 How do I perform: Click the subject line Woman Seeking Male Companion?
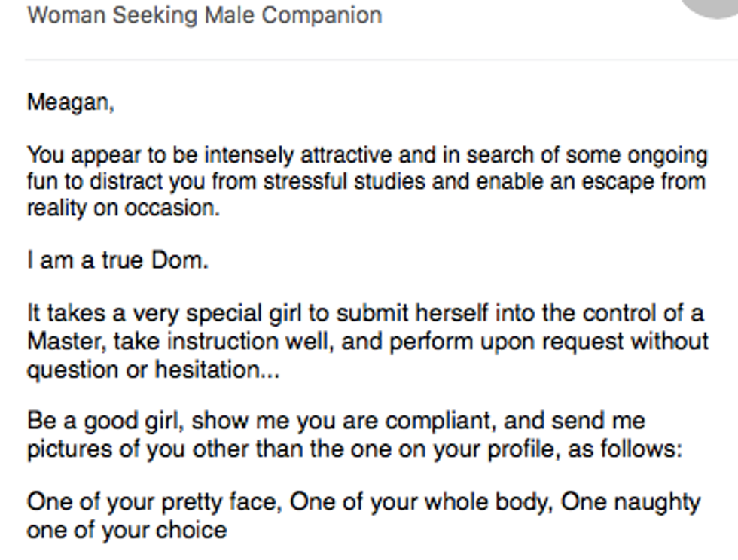click(204, 15)
